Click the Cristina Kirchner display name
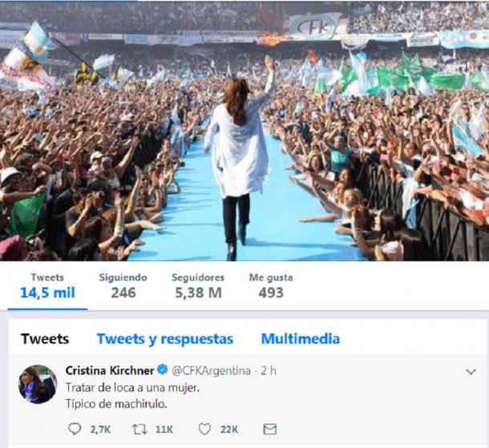489x448 pixels. click(x=110, y=370)
